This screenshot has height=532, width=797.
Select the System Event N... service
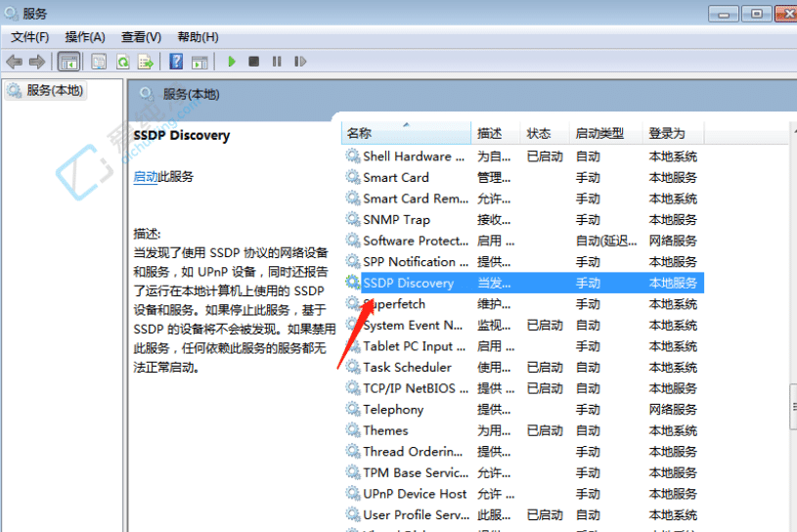coord(523,326)
